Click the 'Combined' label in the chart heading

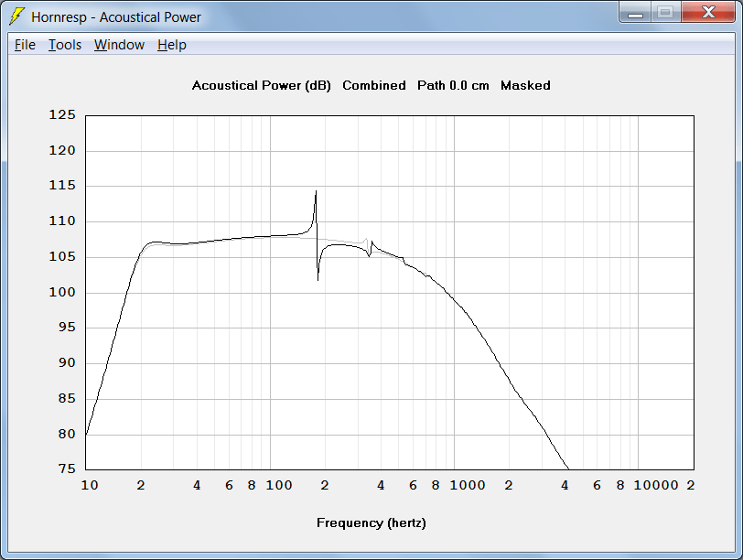pyautogui.click(x=374, y=86)
